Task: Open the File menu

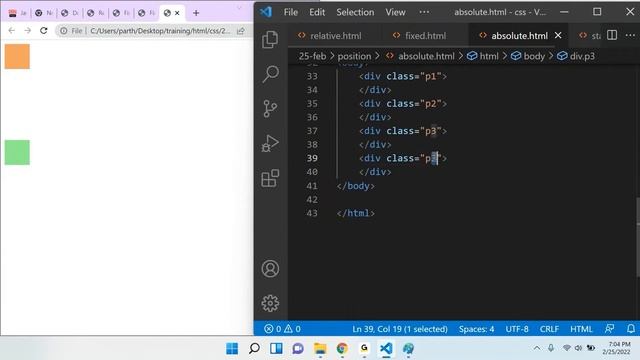Action: (x=291, y=12)
